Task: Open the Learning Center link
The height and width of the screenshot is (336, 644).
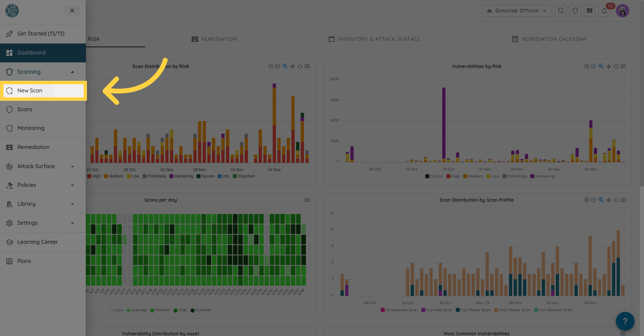Action: point(38,242)
